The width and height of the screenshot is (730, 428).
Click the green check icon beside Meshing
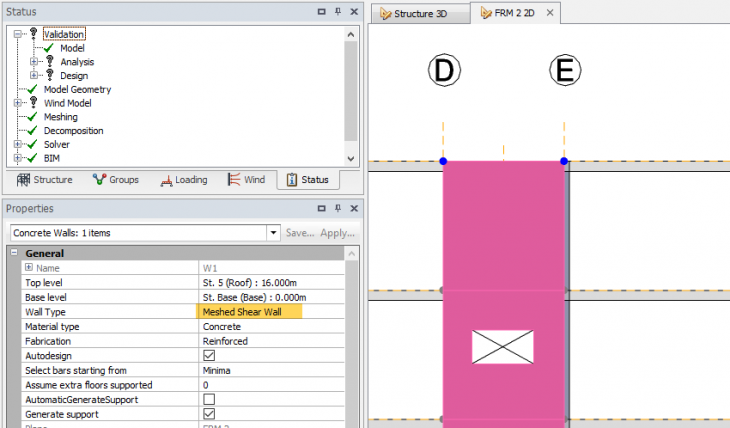[x=33, y=117]
